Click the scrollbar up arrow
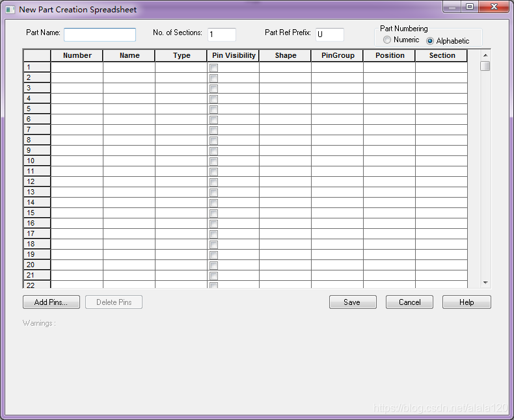 tap(485, 55)
